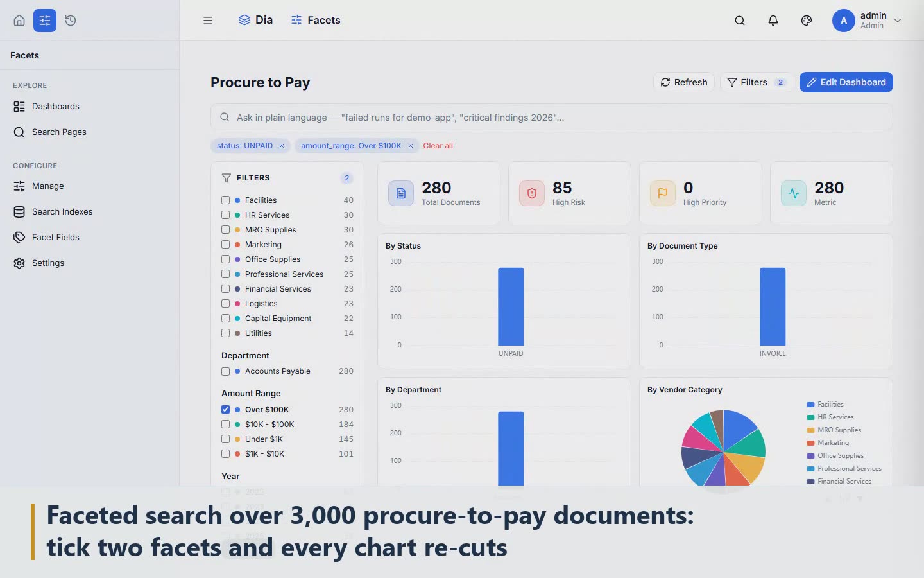Click the UNPAID bar in By Status chart
Screen dimensions: 924x578
click(511, 306)
